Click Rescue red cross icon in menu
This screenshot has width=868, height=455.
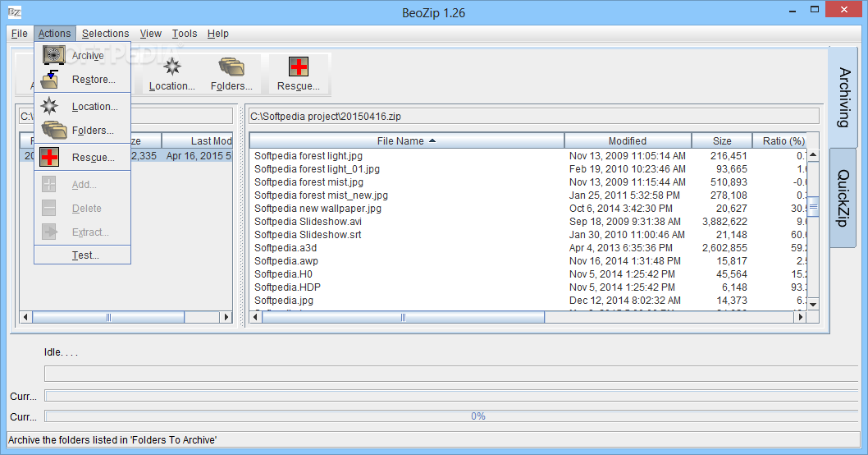pyautogui.click(x=49, y=157)
